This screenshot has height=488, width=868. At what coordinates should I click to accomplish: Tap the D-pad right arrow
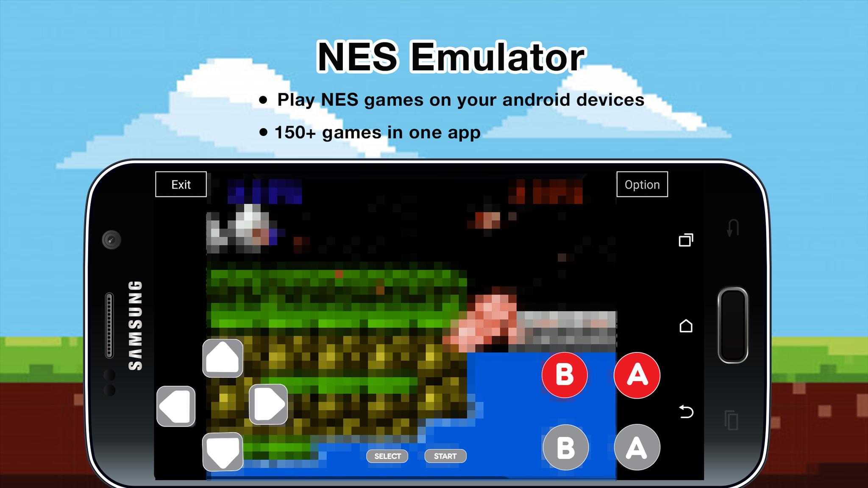click(x=268, y=405)
